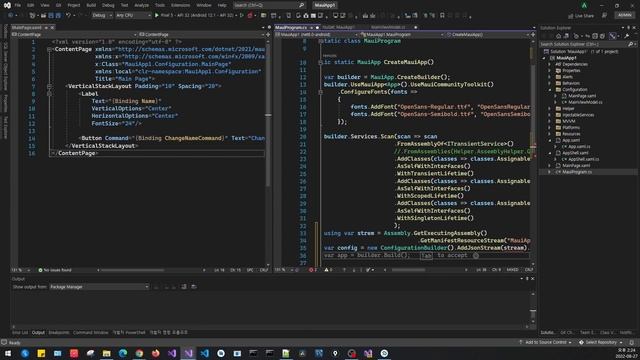This screenshot has width=640, height=360.
Task: Click the Windows Start button
Action: [x=8, y=353]
